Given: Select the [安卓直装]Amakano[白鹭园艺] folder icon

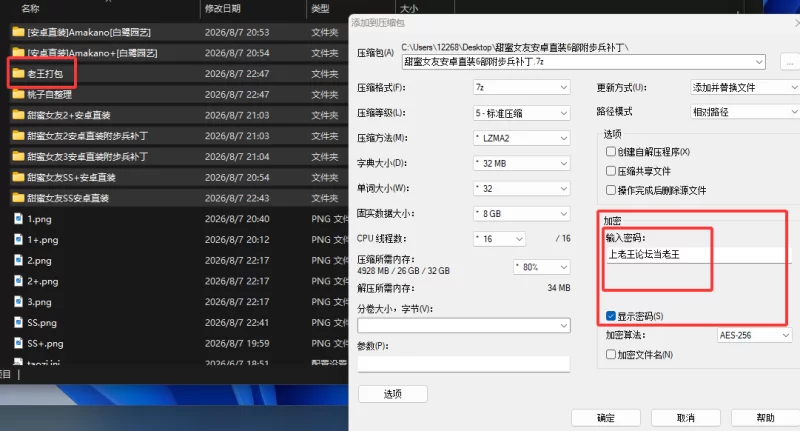Looking at the screenshot, I should tap(18, 32).
